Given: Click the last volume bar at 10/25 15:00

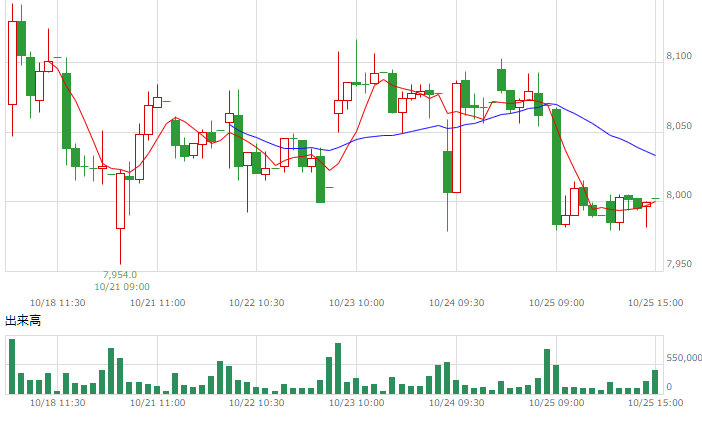Looking at the screenshot, I should pos(655,382).
